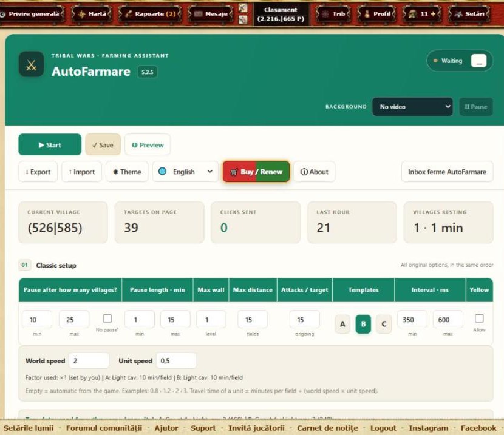Click the premium points 11 + item
This screenshot has height=435, width=504.
point(423,14)
